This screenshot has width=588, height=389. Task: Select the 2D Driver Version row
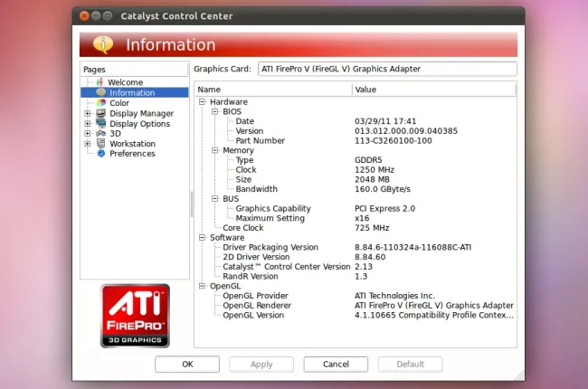[356, 257]
